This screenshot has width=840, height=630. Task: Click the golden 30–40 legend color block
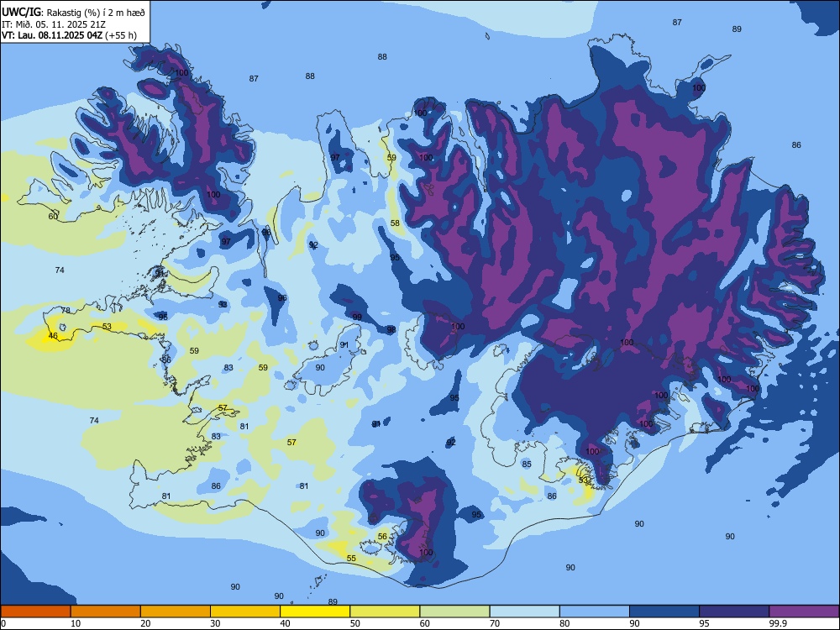245,612
